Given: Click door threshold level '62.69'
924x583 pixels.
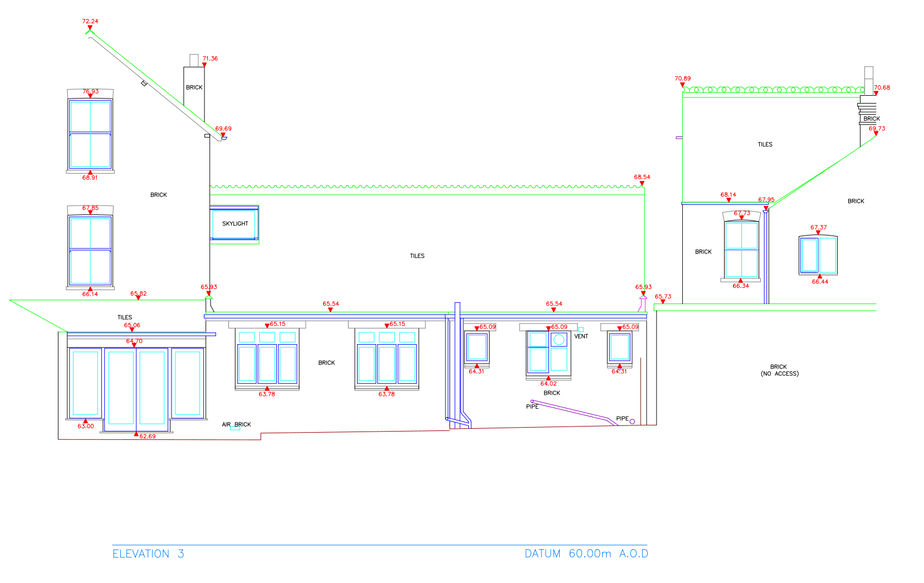Looking at the screenshot, I should (x=148, y=437).
